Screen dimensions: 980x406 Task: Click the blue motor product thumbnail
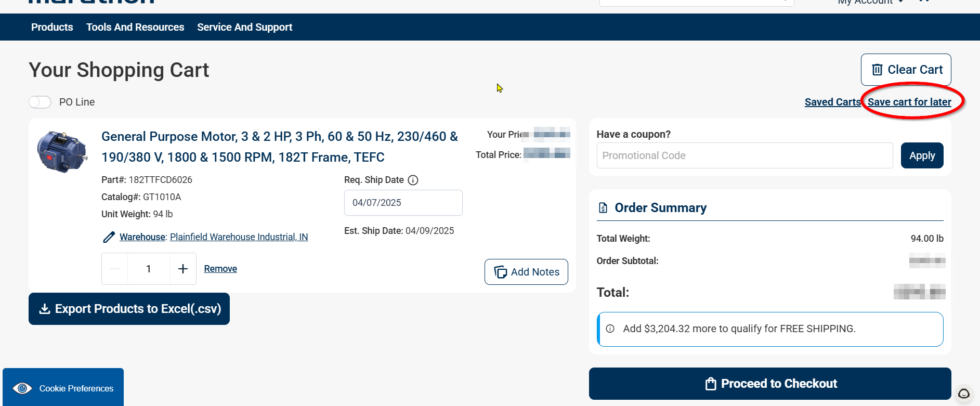(62, 151)
